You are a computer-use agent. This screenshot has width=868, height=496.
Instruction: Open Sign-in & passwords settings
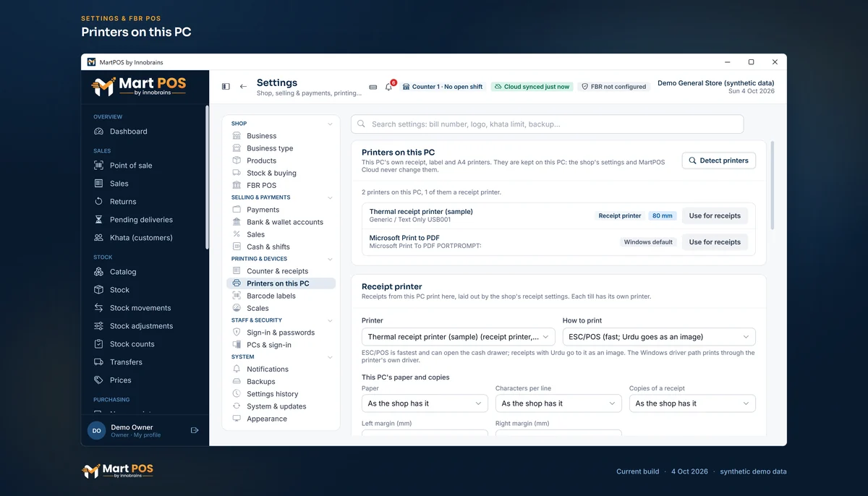(281, 333)
